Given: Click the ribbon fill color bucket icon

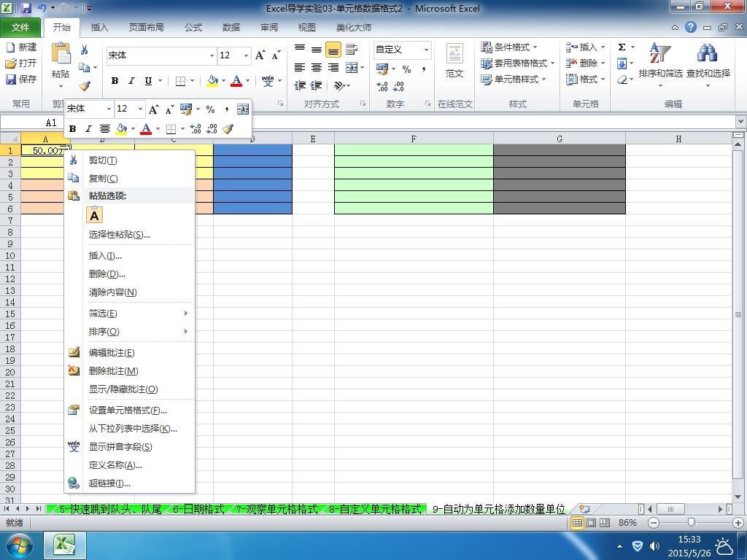Looking at the screenshot, I should (x=212, y=80).
